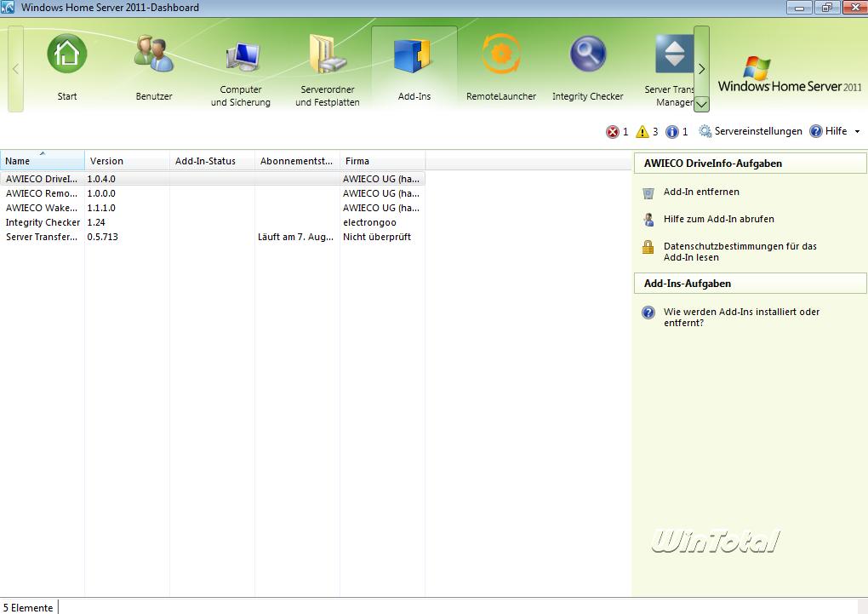Click the blue information alerts icon

[x=672, y=132]
